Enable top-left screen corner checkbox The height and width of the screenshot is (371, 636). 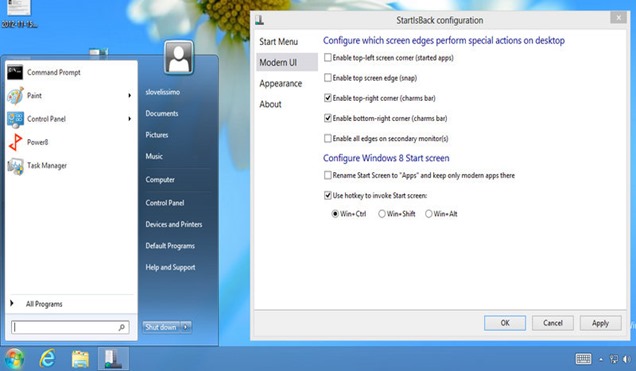click(x=328, y=58)
